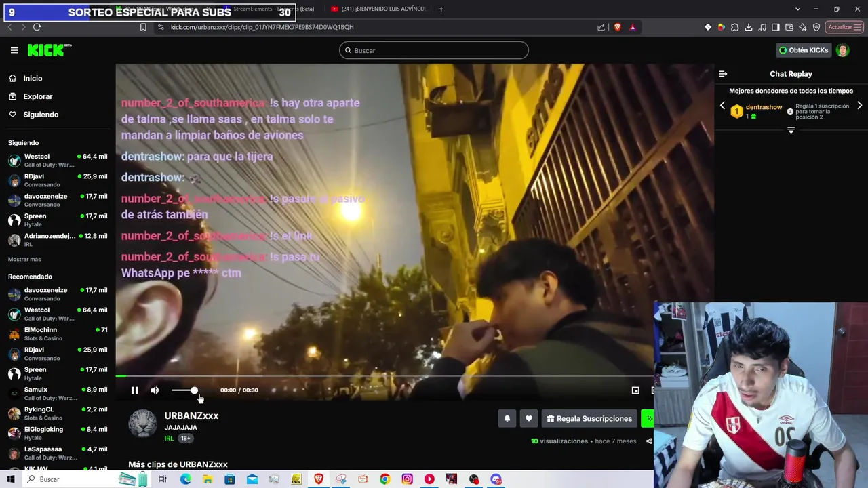The image size is (868, 488).
Task: Open Brave Leo AI sparkle icon
Action: pyautogui.click(x=803, y=27)
